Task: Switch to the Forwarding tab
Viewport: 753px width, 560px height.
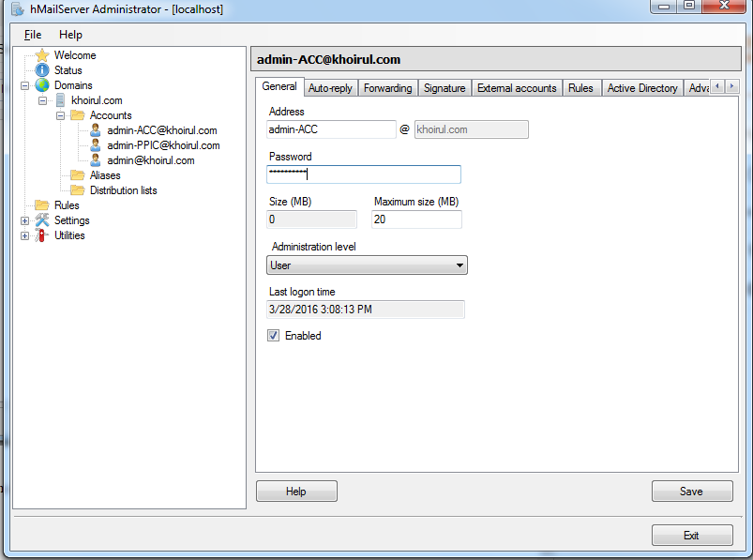Action: [387, 88]
